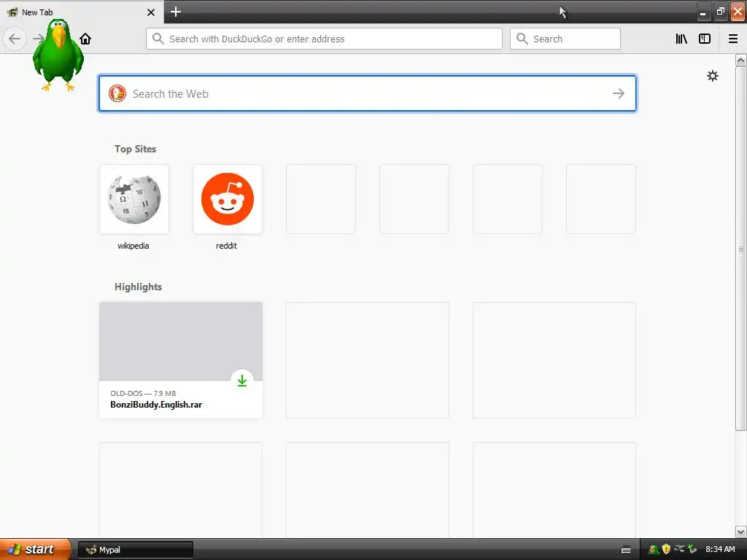Click the Highlights section heading
The width and height of the screenshot is (747, 560).
(x=138, y=287)
